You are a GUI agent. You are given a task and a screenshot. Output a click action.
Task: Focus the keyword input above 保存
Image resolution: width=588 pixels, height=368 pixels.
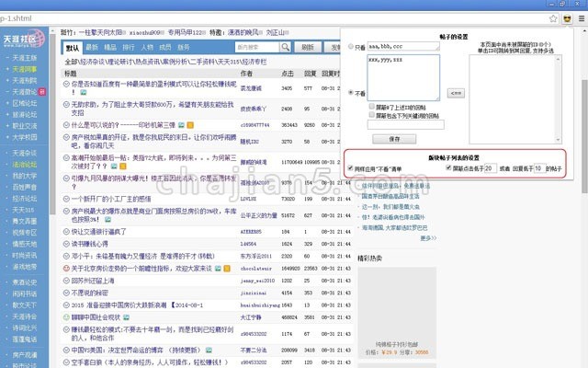[x=405, y=125]
